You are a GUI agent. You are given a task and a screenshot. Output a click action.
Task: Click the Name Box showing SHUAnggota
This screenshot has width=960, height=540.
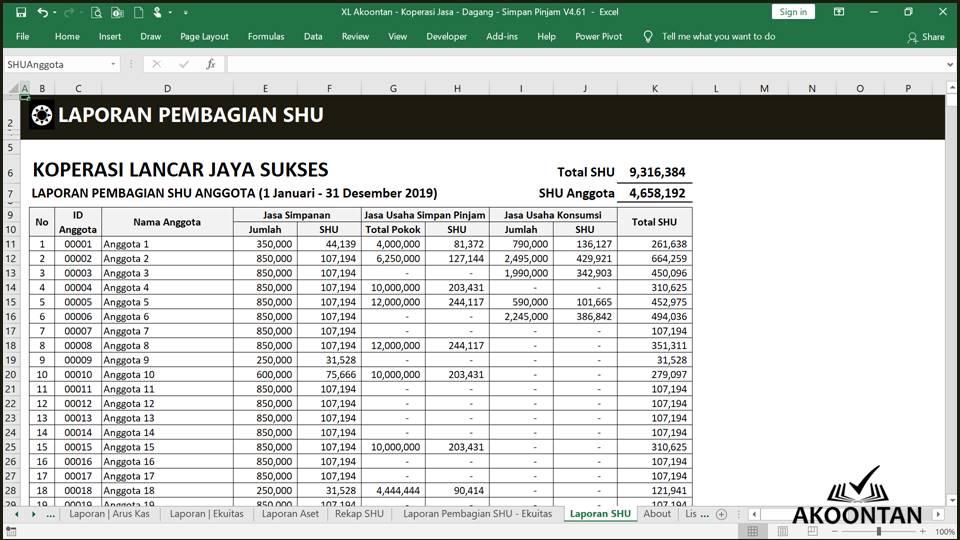(55, 64)
